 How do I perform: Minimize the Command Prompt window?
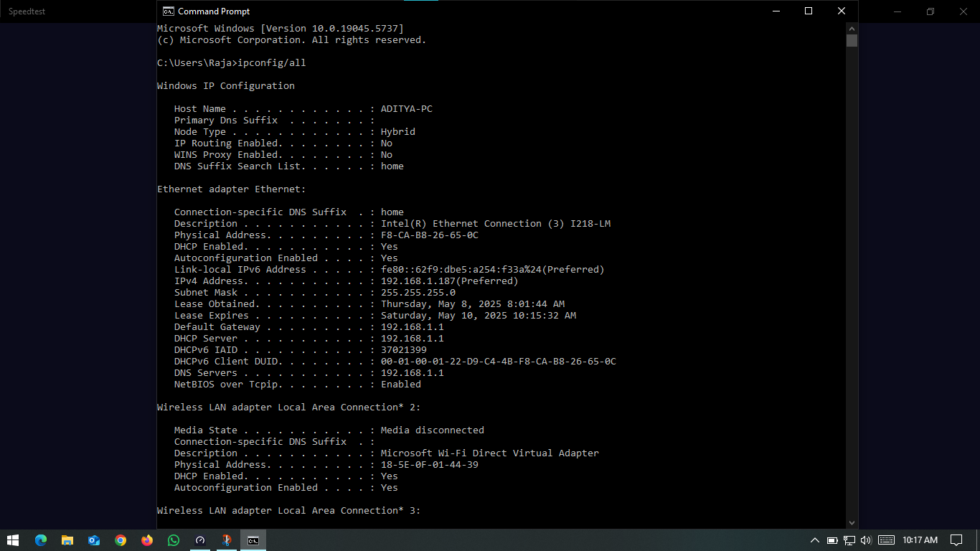tap(776, 11)
